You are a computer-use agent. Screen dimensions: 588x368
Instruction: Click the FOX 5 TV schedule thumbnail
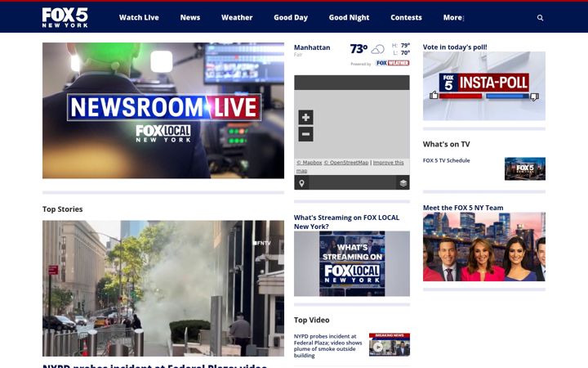(525, 168)
